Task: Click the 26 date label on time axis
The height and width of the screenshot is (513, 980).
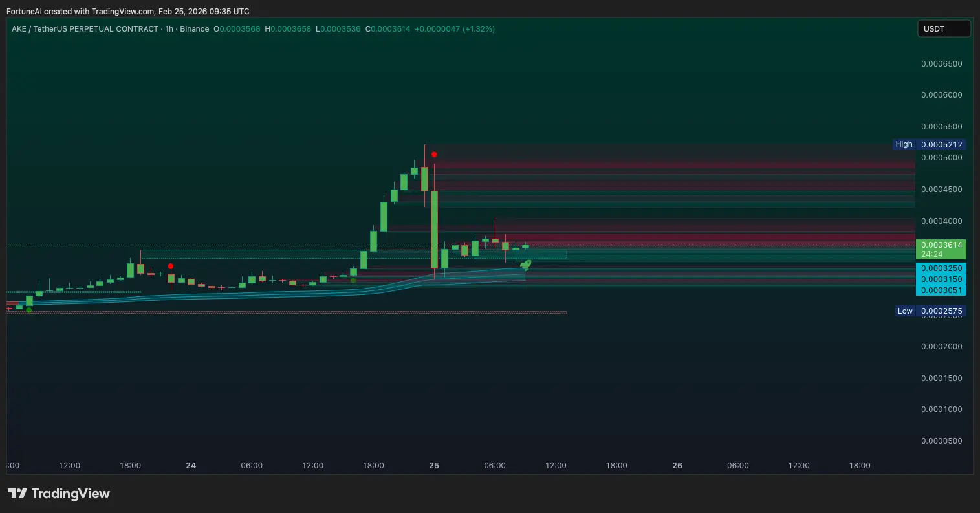Action: pyautogui.click(x=677, y=466)
